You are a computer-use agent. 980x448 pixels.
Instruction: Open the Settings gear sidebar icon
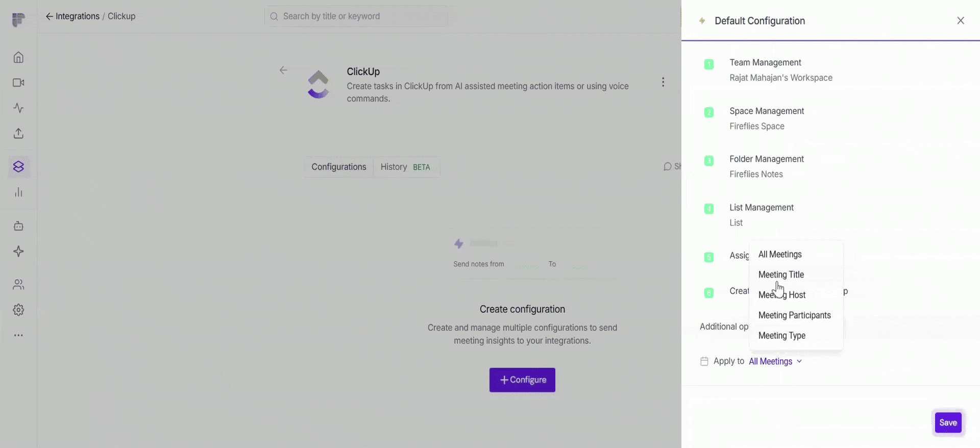(x=18, y=310)
